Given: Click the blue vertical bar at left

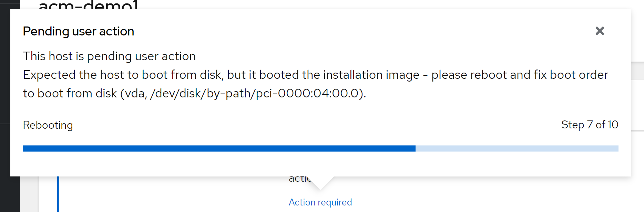Looking at the screenshot, I should click(58, 194).
